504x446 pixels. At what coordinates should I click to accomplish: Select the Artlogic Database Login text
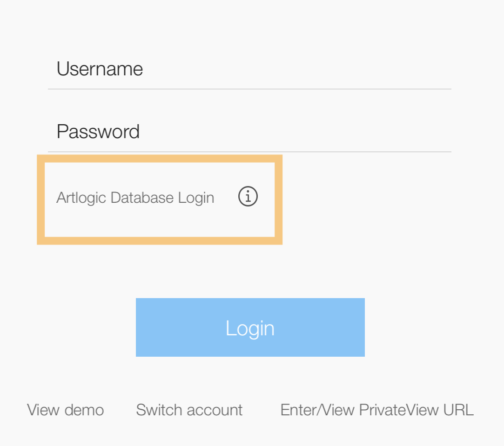(x=135, y=198)
